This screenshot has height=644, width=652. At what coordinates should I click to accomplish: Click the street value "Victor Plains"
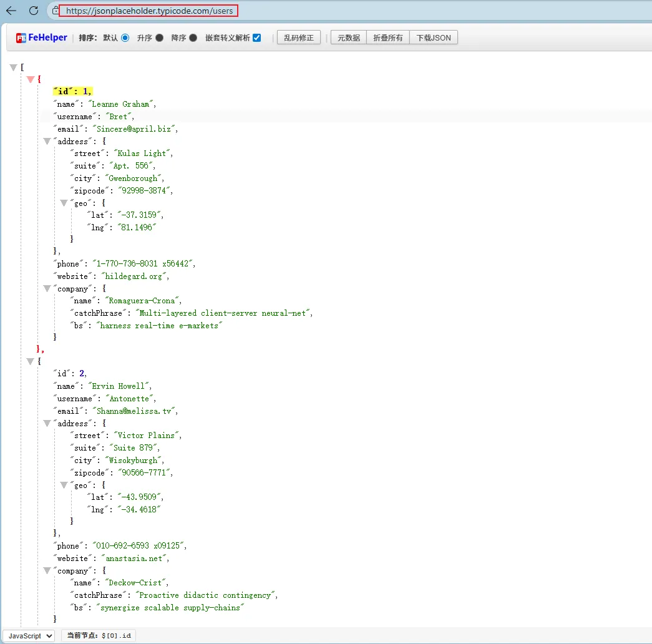[146, 436]
